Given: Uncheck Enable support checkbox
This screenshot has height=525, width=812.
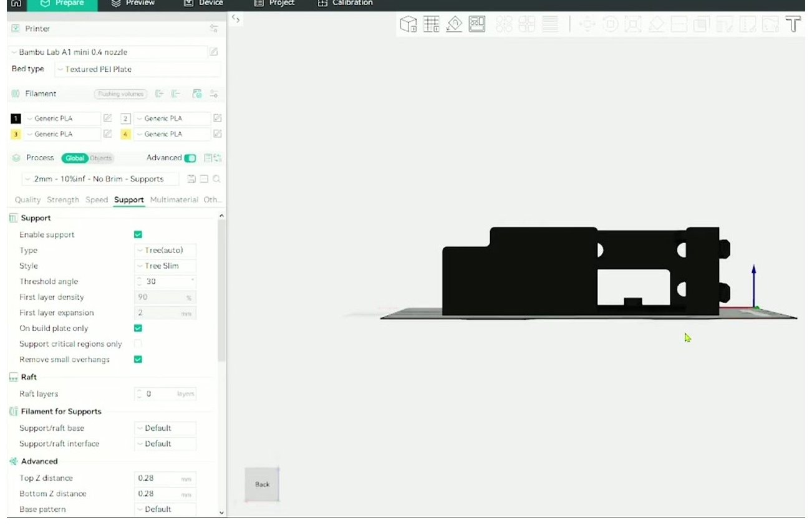Looking at the screenshot, I should (138, 234).
